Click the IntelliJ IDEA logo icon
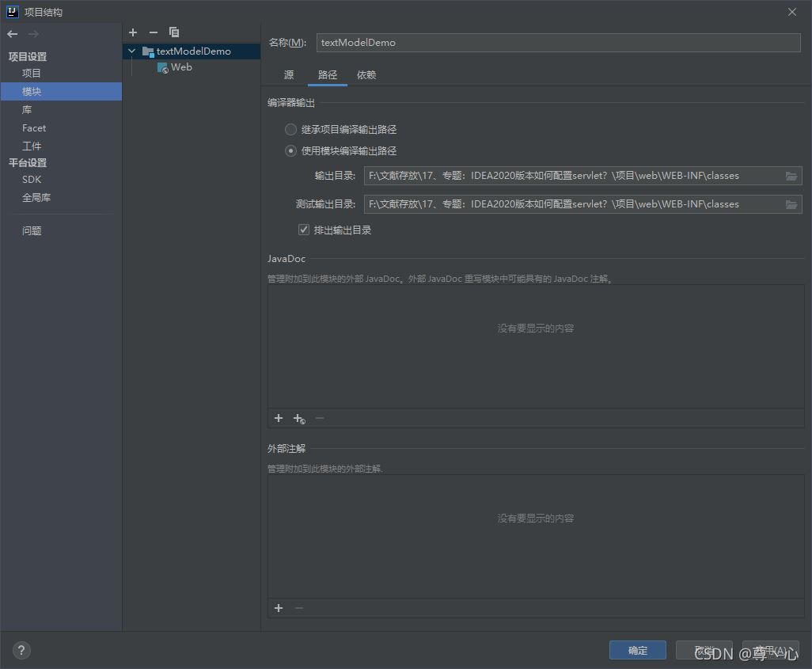812x669 pixels. coord(13,12)
